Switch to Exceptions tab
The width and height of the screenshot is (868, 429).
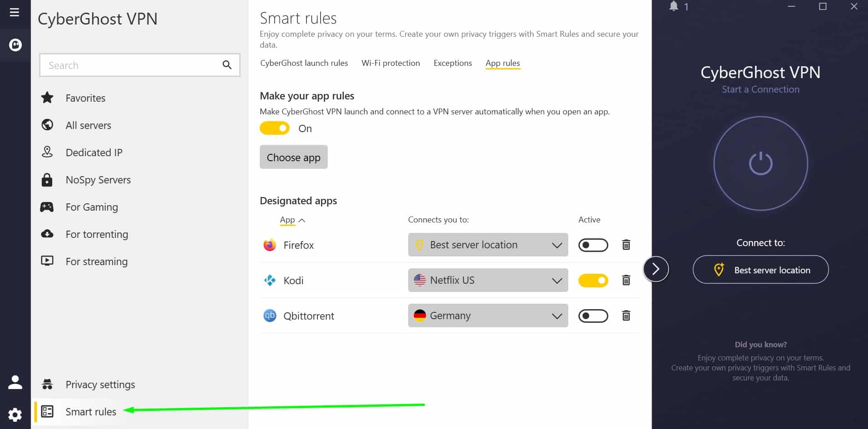[453, 63]
